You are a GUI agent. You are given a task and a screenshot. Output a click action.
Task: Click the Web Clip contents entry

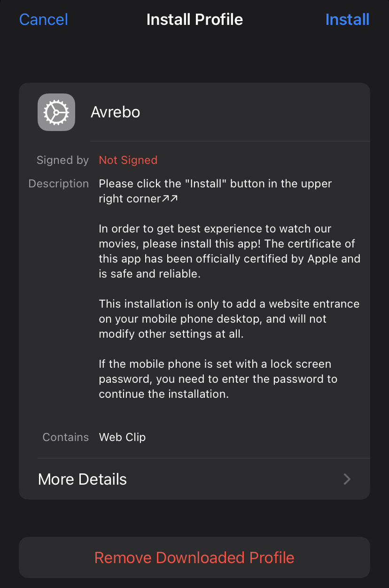[122, 437]
